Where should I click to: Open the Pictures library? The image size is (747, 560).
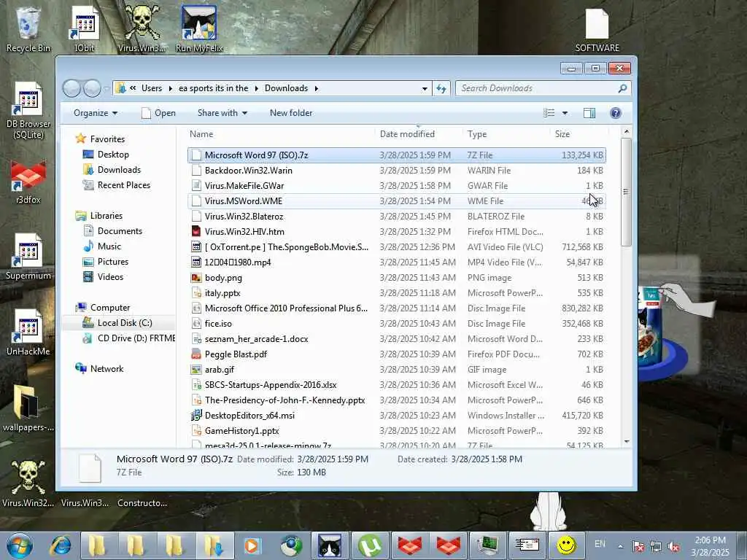click(113, 262)
